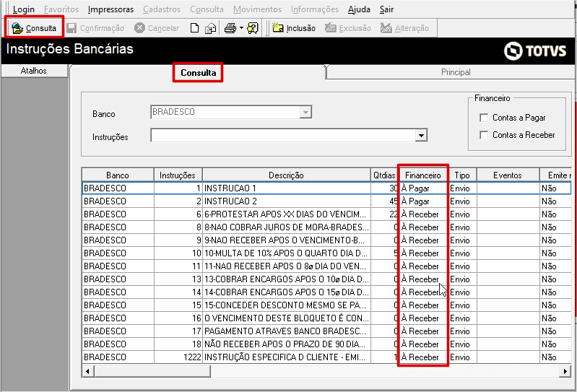Select the Consulta tab
The image size is (577, 392).
(198, 73)
